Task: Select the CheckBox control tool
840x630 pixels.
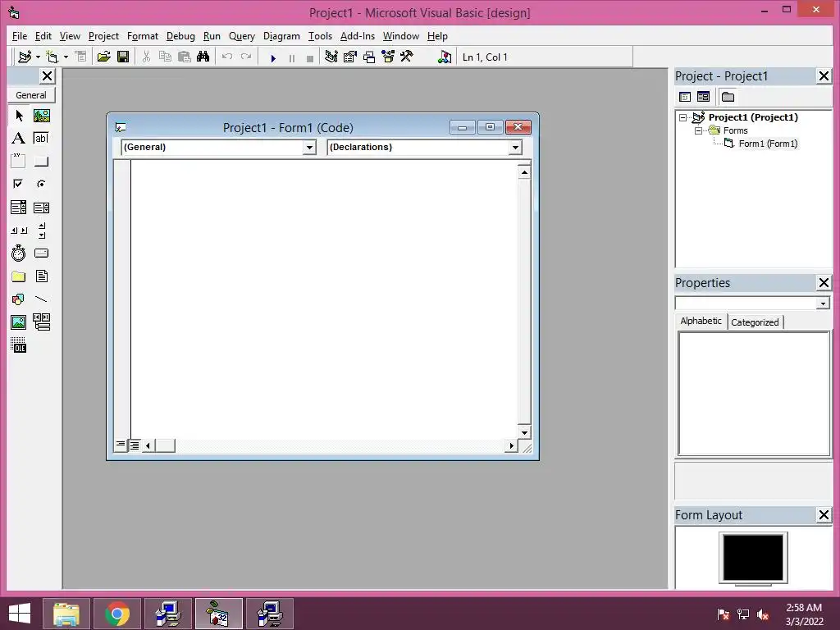Action: pyautogui.click(x=18, y=184)
